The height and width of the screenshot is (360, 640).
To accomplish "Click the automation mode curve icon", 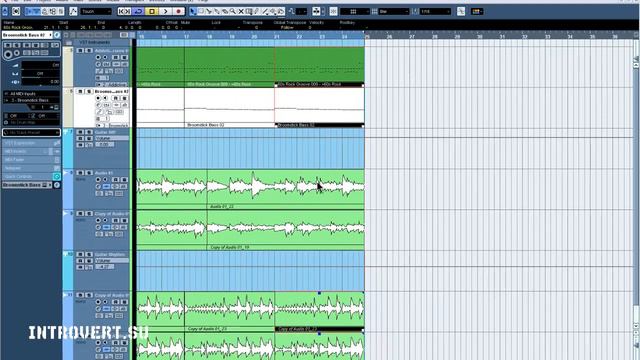I will tap(73, 11).
